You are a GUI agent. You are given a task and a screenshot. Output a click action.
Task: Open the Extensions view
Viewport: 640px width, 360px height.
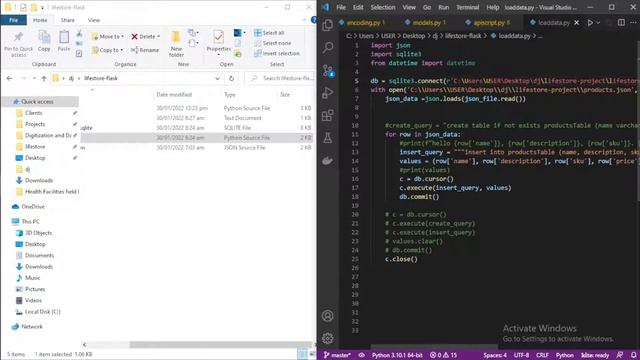pyautogui.click(x=327, y=116)
